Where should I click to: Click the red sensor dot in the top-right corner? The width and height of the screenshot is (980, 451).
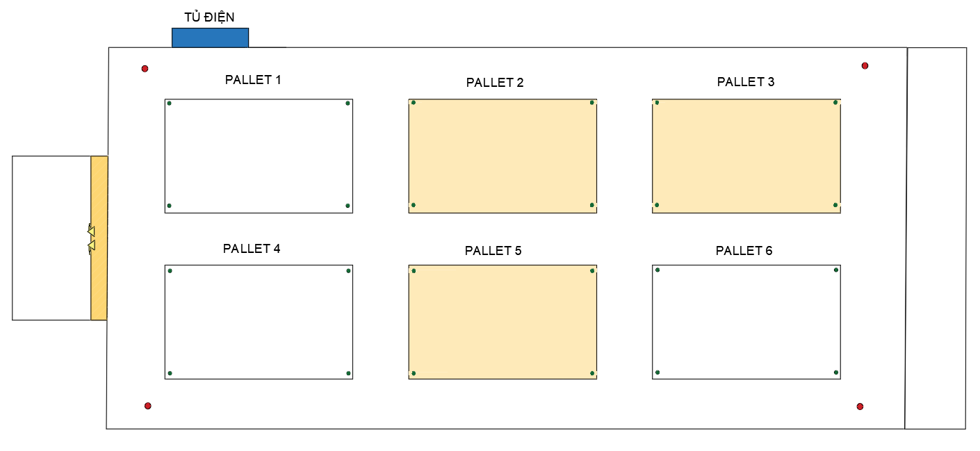point(865,66)
